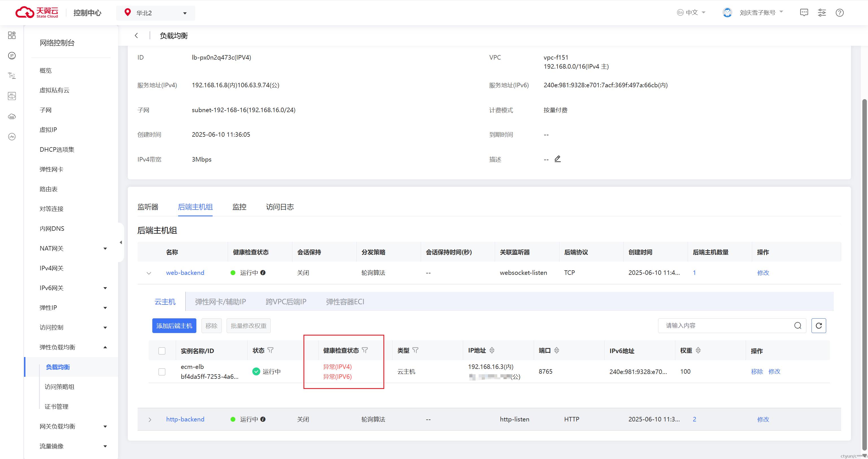Check the ecm-elb instance row checkbox
The image size is (868, 459).
click(162, 372)
